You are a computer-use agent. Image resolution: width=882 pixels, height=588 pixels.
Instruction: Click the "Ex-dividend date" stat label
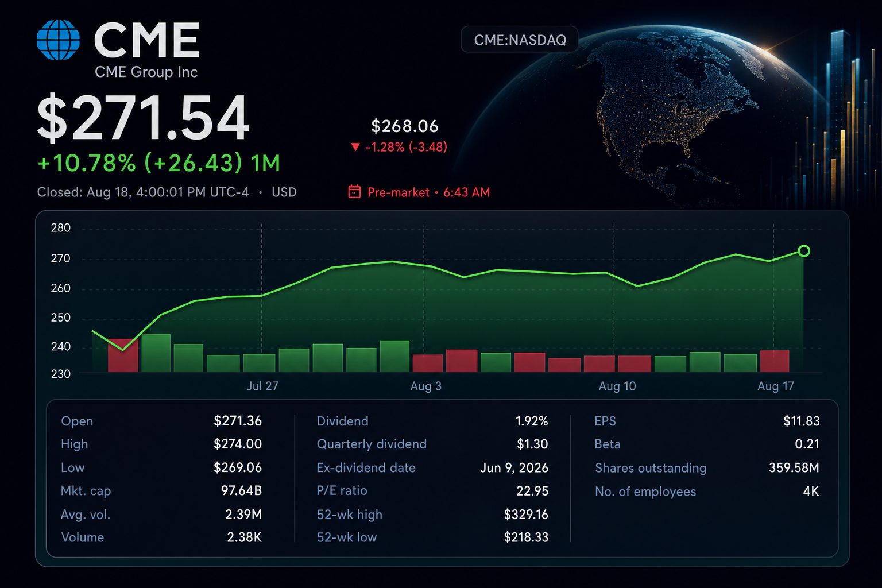click(366, 467)
